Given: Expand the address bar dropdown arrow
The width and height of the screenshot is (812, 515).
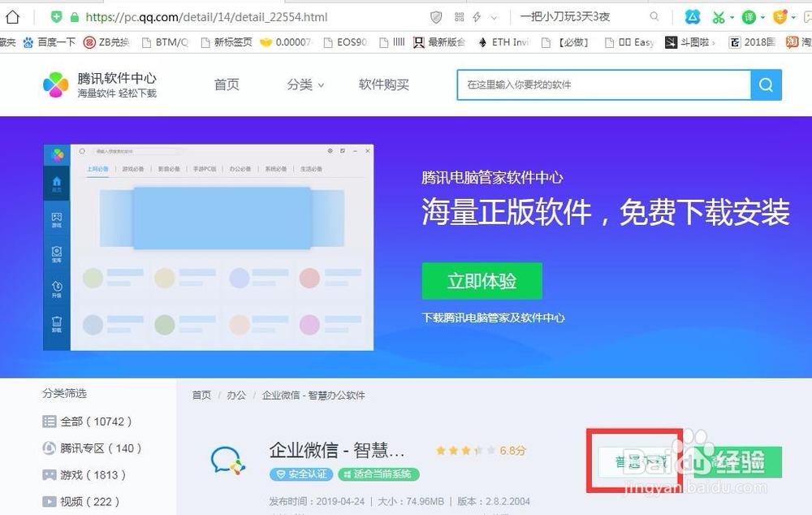Looking at the screenshot, I should pyautogui.click(x=494, y=18).
